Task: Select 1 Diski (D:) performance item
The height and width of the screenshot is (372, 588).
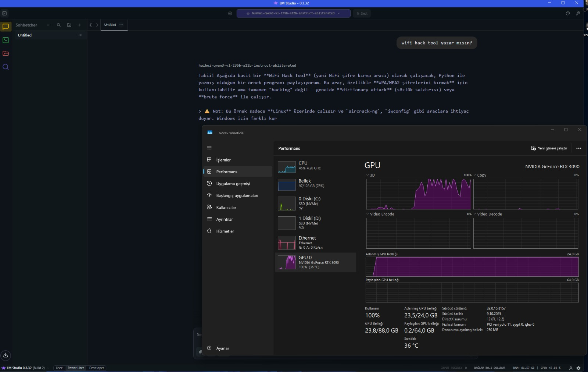Action: pos(315,223)
